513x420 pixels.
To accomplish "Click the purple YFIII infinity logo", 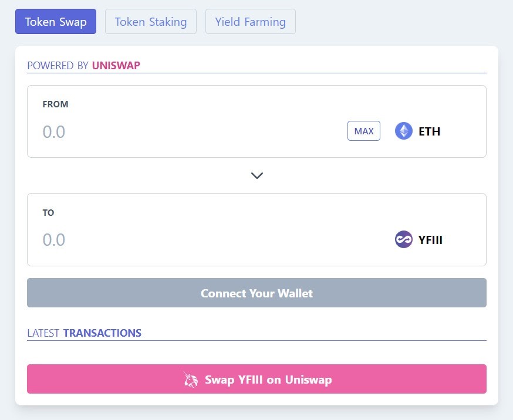I will pos(404,239).
